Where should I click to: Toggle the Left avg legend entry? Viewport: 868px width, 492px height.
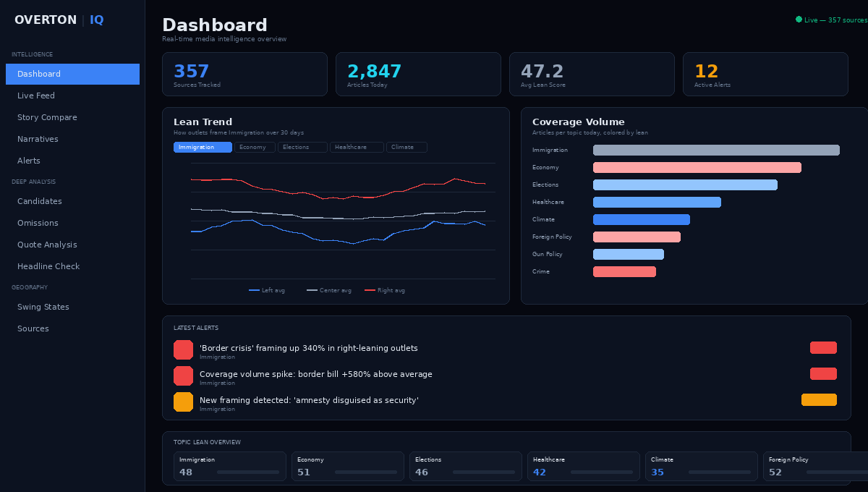[x=268, y=290]
